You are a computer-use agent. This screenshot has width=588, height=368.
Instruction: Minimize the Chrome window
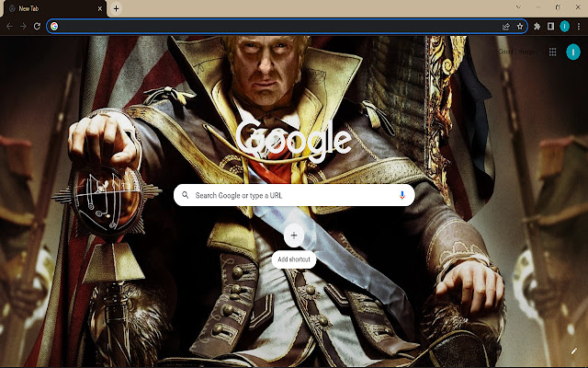(x=537, y=7)
